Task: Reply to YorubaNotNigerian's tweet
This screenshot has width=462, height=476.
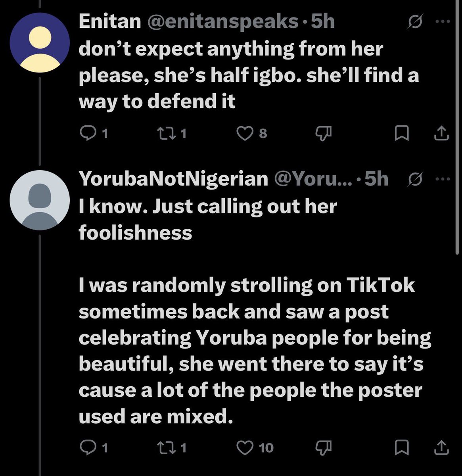Action: point(87,447)
